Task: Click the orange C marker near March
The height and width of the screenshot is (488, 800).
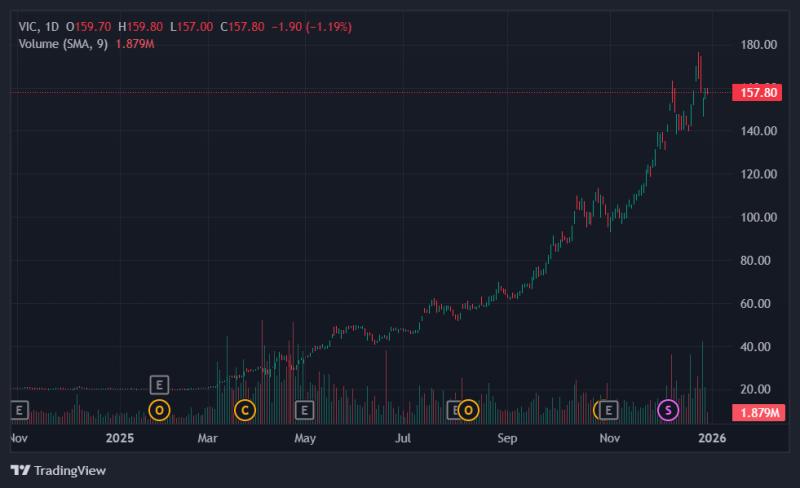Action: click(244, 410)
